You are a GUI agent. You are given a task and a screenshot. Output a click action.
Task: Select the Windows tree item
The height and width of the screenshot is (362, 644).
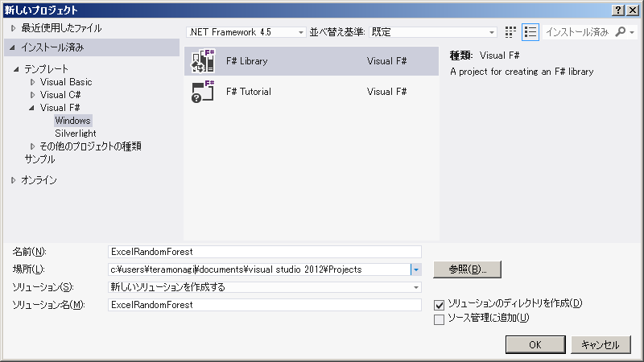coord(72,121)
